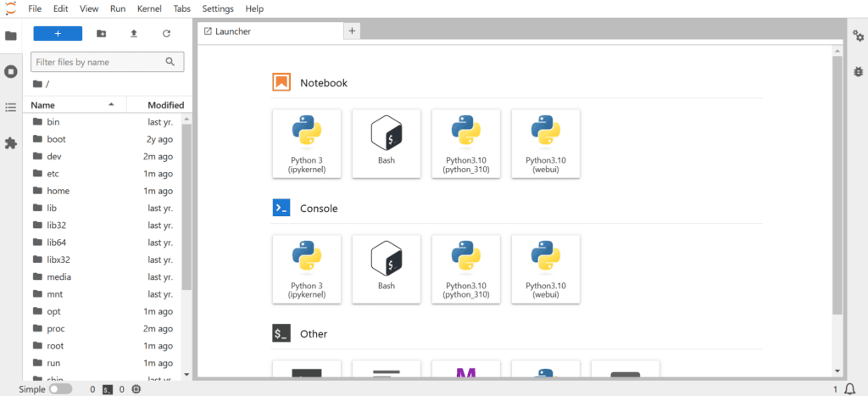
Task: Select the opt folder
Action: click(x=103, y=310)
